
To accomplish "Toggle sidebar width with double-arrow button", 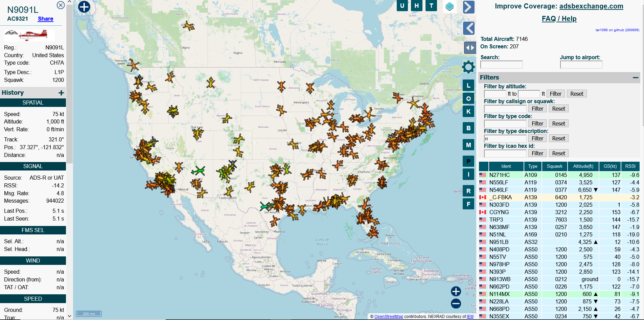I will click(x=470, y=48).
